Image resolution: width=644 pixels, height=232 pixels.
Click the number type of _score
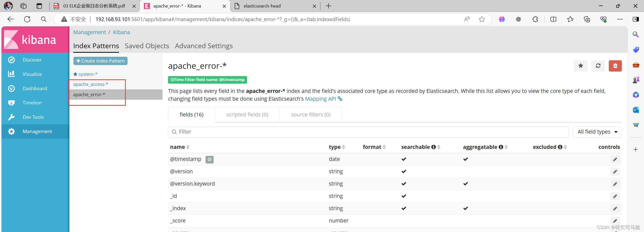[339, 221]
